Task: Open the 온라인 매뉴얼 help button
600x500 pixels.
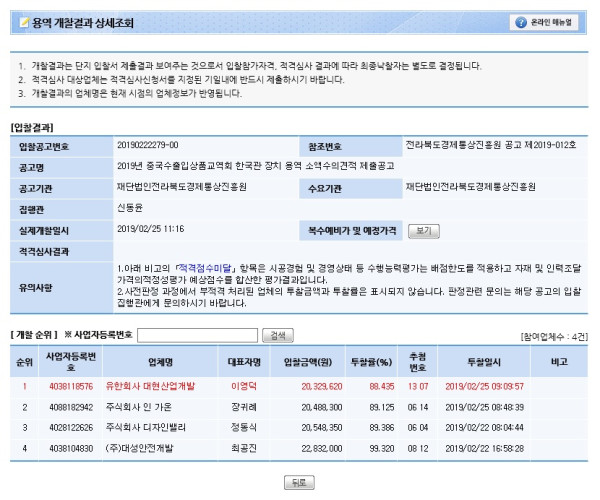Action: click(x=547, y=21)
